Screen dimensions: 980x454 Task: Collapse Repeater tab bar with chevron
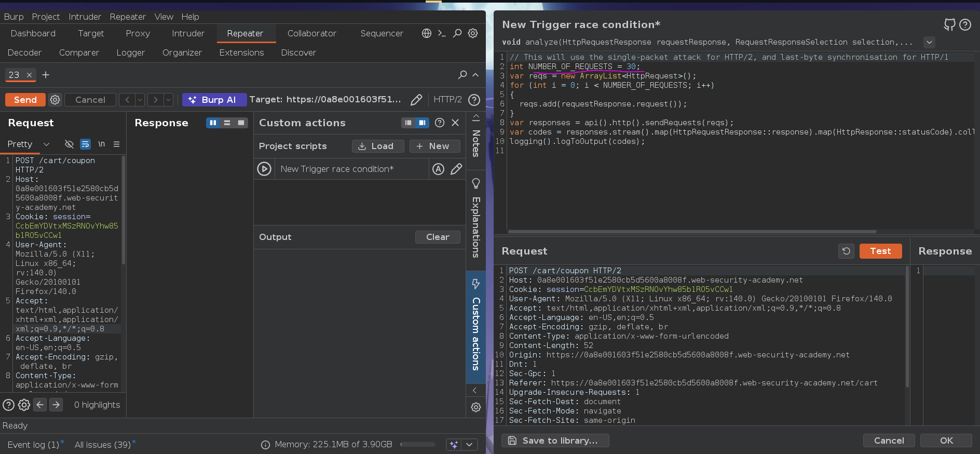(x=475, y=75)
